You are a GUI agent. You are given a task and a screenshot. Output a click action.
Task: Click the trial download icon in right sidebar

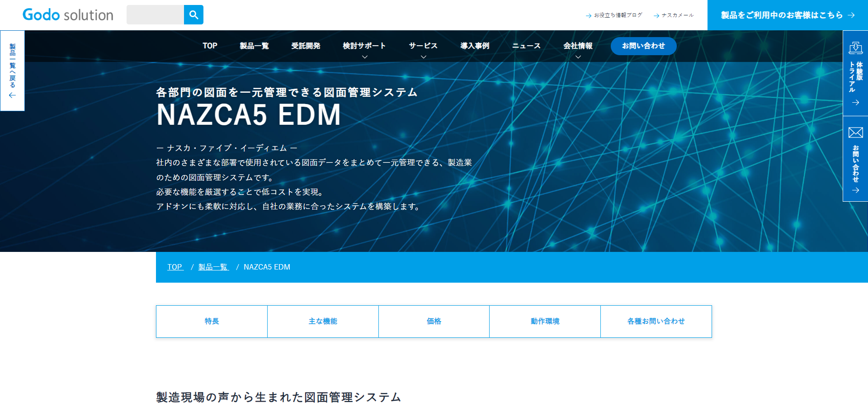855,48
